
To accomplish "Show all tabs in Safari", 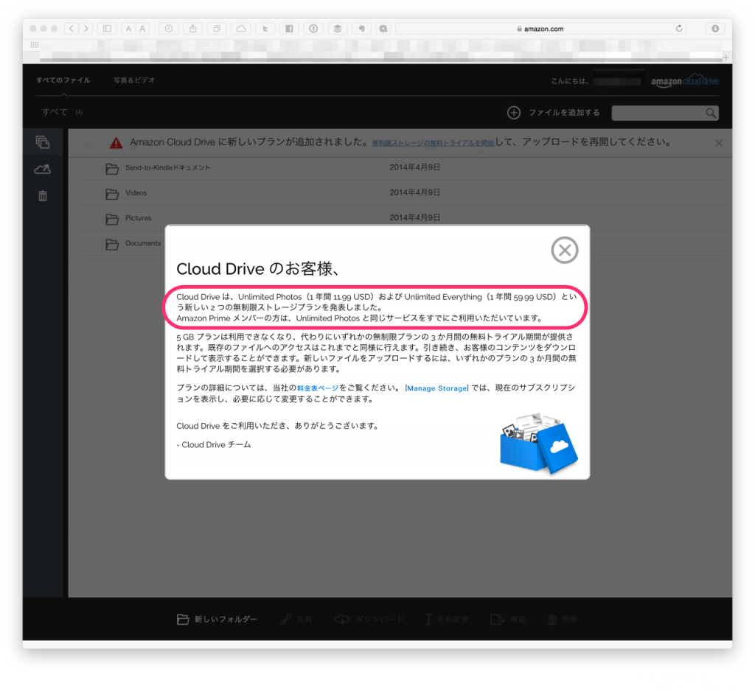I will (x=217, y=29).
